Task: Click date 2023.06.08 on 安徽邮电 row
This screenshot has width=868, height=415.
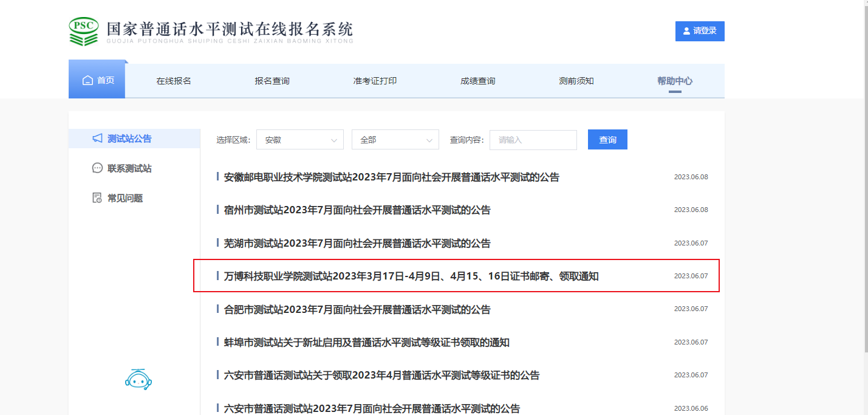Action: coord(691,177)
